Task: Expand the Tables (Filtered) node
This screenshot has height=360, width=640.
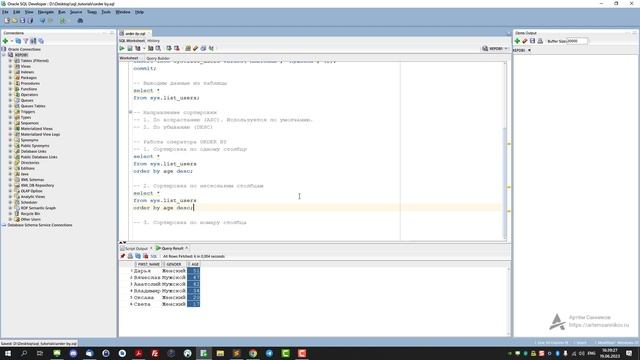Action: pos(10,60)
